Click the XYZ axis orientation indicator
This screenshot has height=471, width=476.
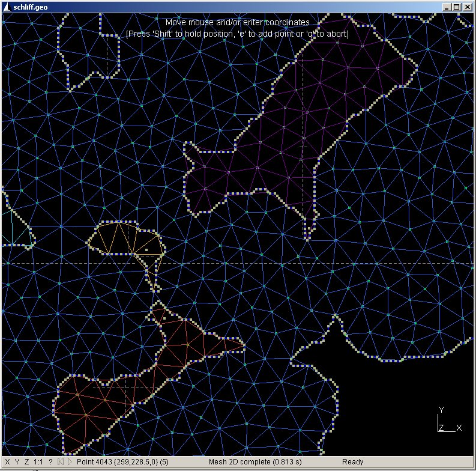tap(449, 419)
